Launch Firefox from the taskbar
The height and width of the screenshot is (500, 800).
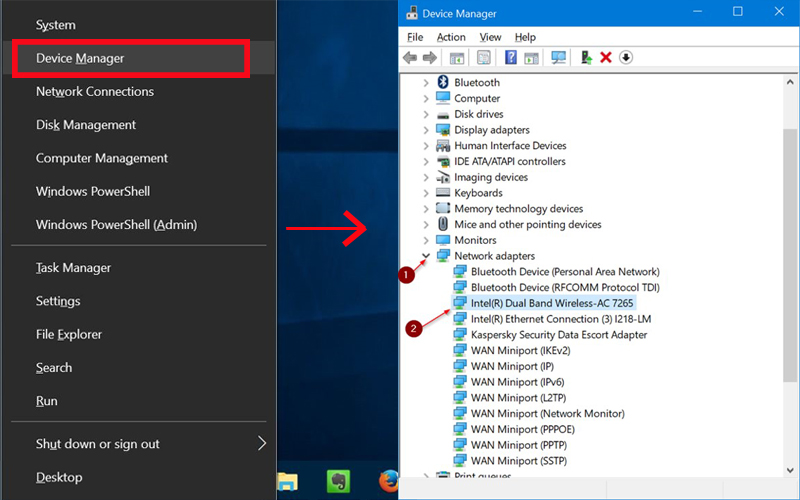coord(388,481)
